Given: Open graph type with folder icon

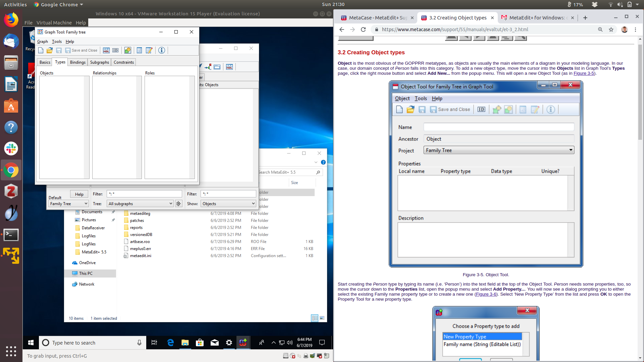Looking at the screenshot, I should [50, 50].
